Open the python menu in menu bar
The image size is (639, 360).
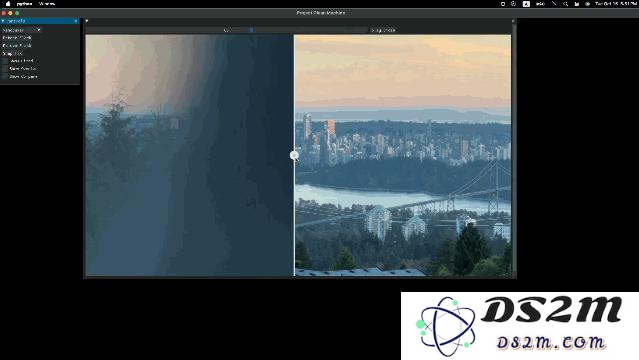[x=24, y=4]
